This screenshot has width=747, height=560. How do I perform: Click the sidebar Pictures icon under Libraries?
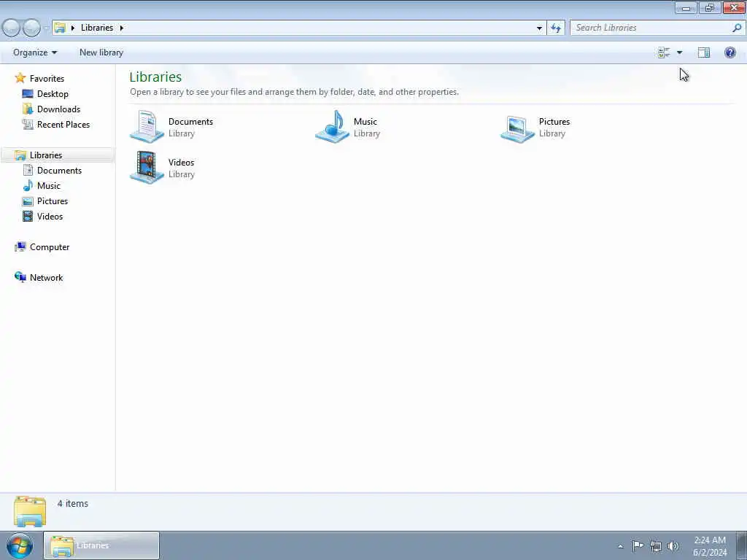[x=28, y=201]
